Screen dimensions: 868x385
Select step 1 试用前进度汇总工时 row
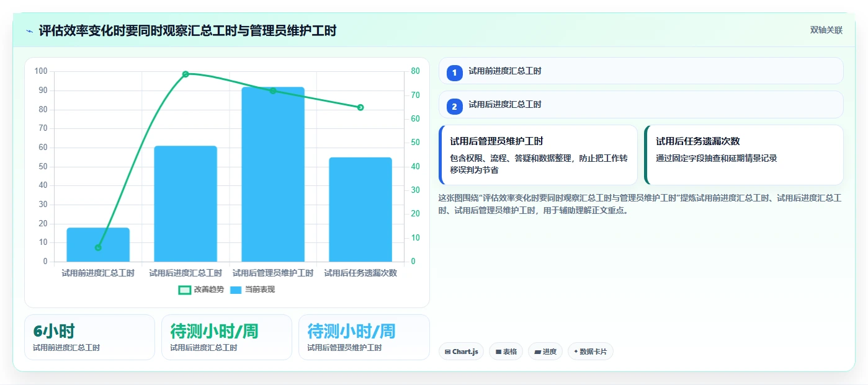[x=641, y=71]
